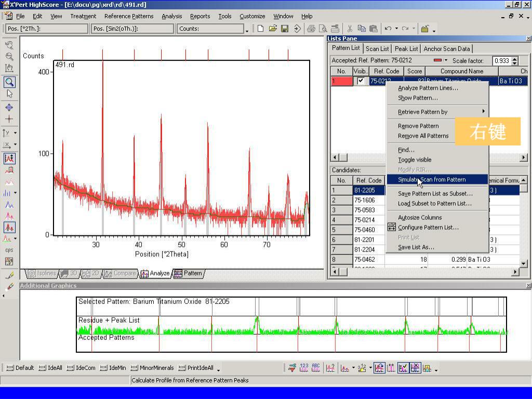Image resolution: width=532 pixels, height=399 pixels.
Task: Click the IdeAll batch button
Action: (50, 368)
